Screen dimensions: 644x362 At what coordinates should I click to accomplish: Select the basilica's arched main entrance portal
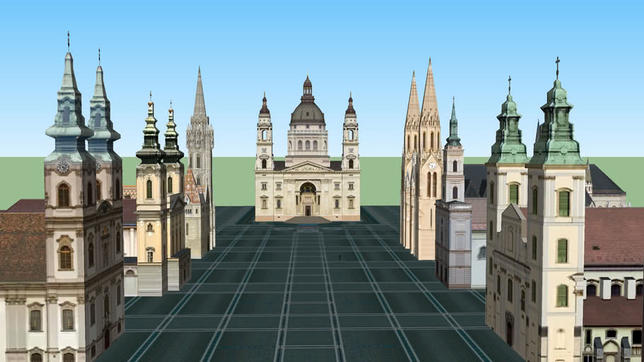(x=308, y=199)
